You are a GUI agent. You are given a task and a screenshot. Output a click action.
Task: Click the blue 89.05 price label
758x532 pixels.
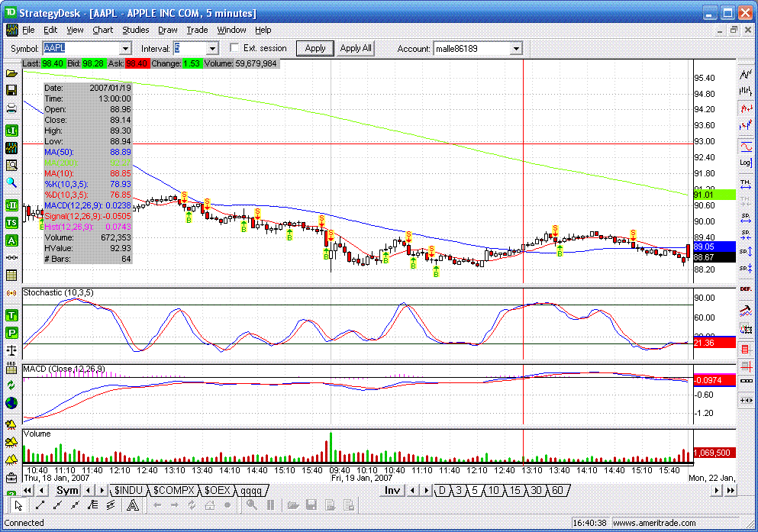click(714, 247)
